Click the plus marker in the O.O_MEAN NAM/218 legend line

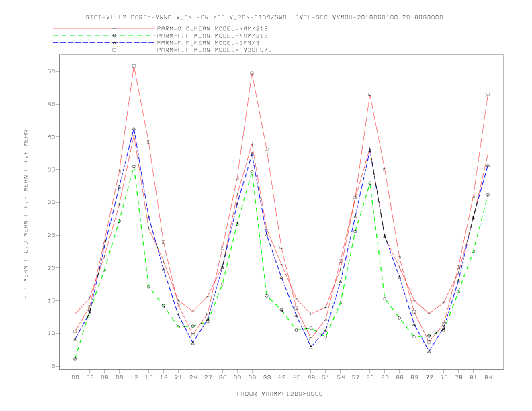coord(114,28)
